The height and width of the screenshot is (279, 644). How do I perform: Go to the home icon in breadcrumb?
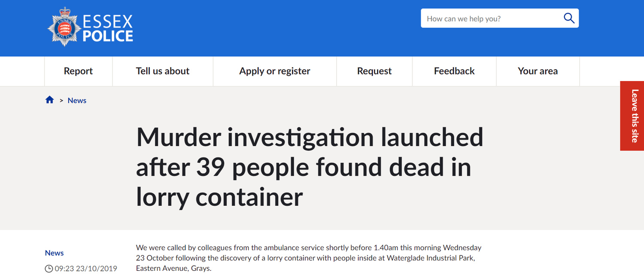coord(50,100)
